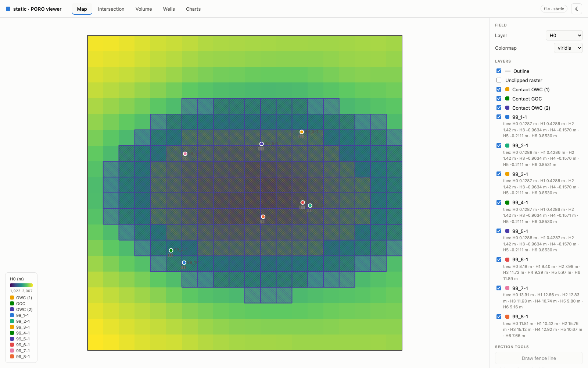
Task: Hide well 99_8-1 via its checkbox
Action: [499, 316]
